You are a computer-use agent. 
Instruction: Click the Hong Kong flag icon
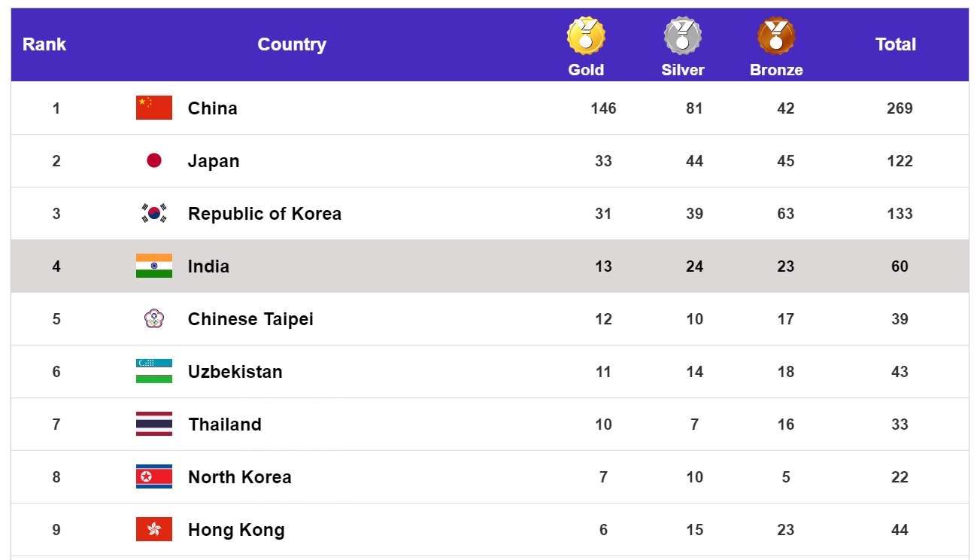(x=154, y=529)
